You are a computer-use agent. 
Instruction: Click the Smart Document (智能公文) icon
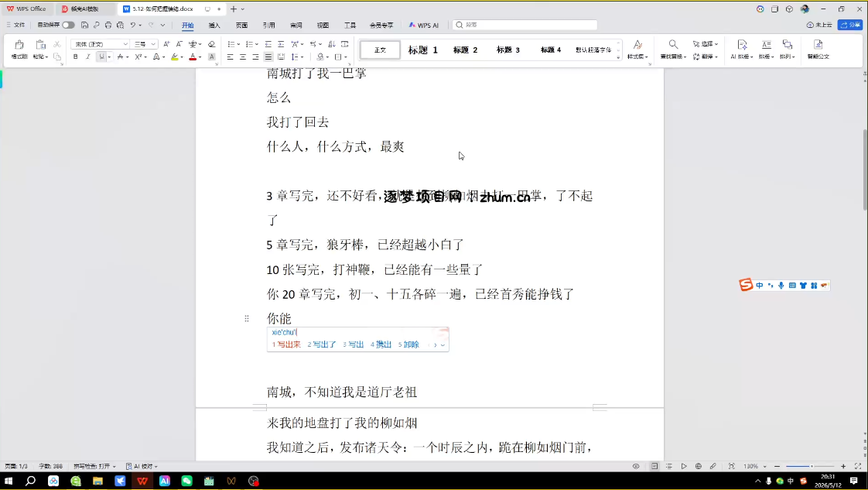click(818, 49)
